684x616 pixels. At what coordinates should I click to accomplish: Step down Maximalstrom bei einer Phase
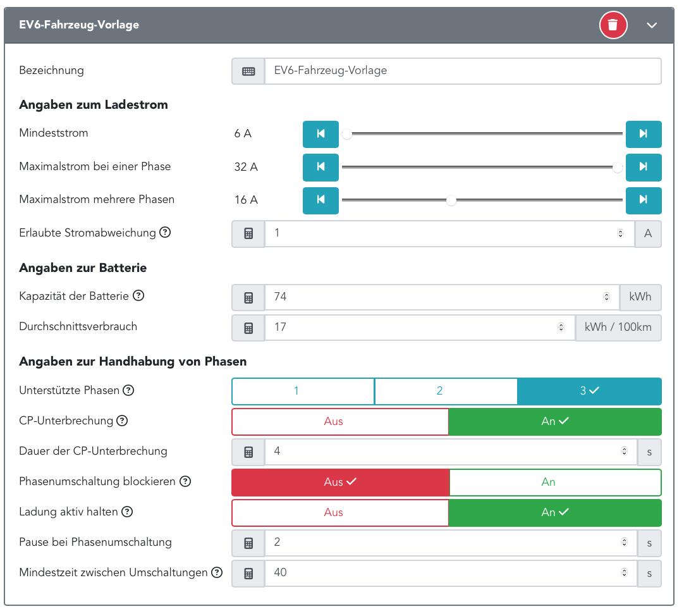click(x=321, y=167)
